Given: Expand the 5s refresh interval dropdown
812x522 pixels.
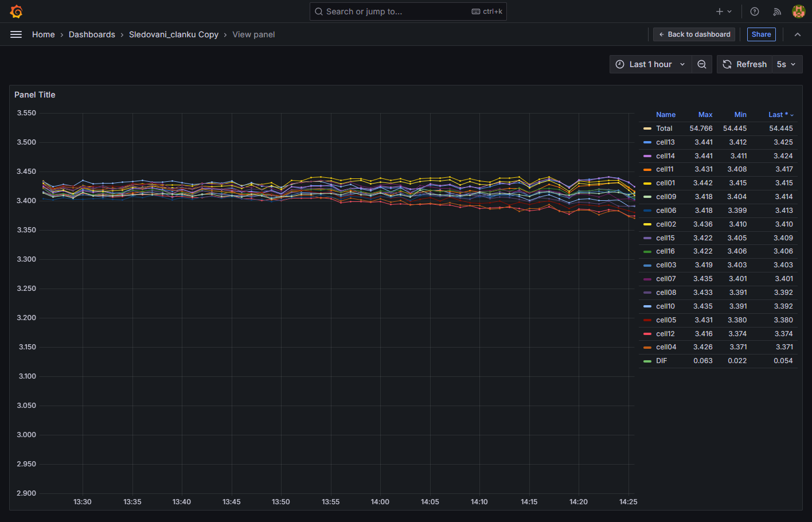Looking at the screenshot, I should pos(786,64).
